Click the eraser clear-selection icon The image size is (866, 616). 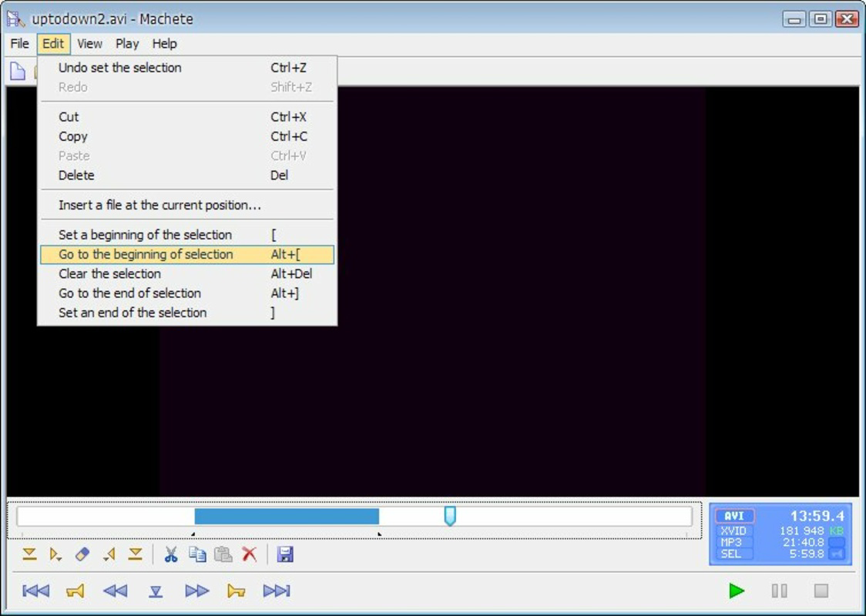82,554
